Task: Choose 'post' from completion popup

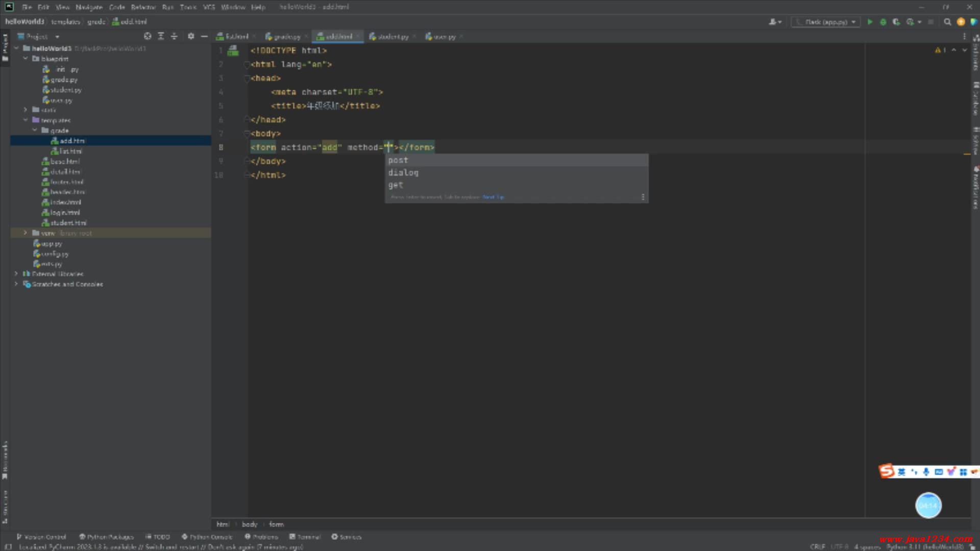Action: [398, 160]
